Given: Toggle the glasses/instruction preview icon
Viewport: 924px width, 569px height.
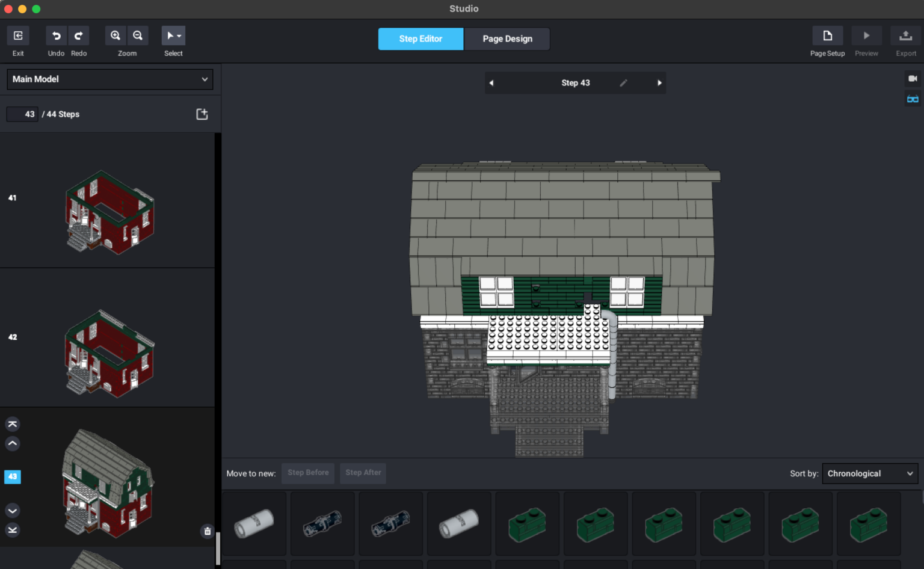Looking at the screenshot, I should click(x=912, y=99).
